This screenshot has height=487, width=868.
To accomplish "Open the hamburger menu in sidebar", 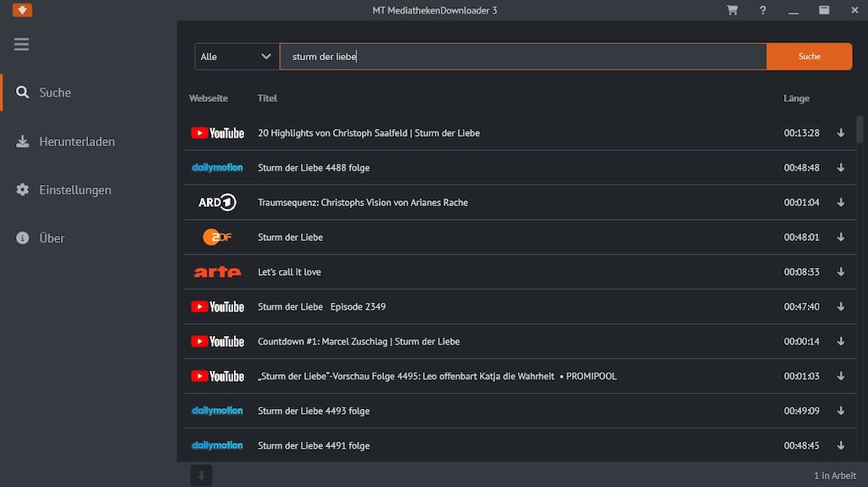I will click(21, 44).
